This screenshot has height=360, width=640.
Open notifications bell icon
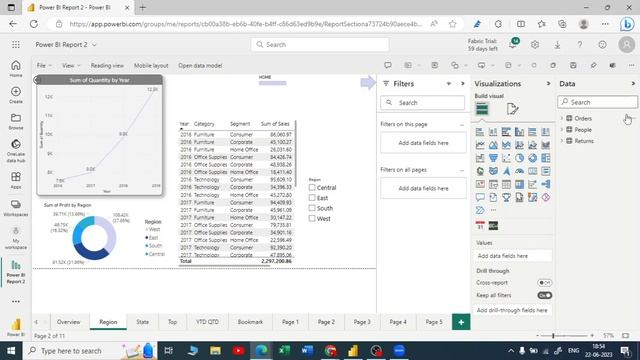point(513,44)
